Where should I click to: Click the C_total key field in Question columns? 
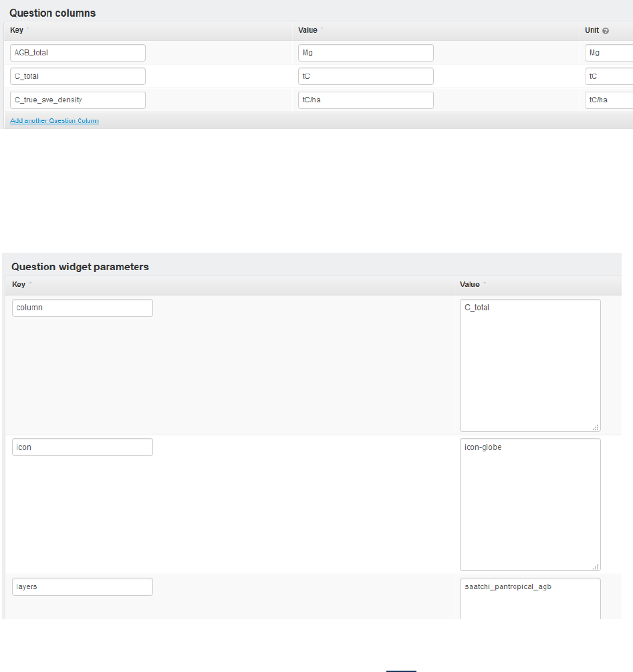(x=78, y=76)
